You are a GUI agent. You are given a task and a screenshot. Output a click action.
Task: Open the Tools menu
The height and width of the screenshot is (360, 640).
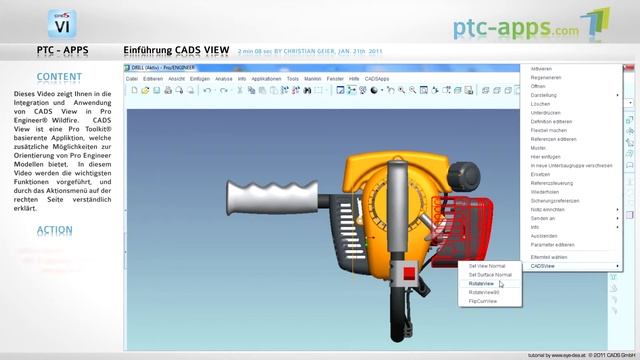coord(293,79)
